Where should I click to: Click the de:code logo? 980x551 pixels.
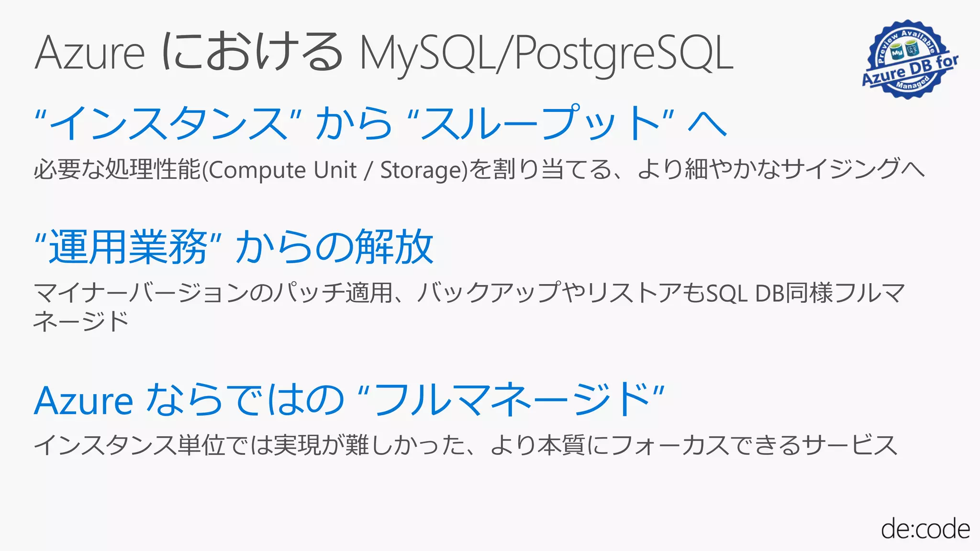[x=925, y=529]
